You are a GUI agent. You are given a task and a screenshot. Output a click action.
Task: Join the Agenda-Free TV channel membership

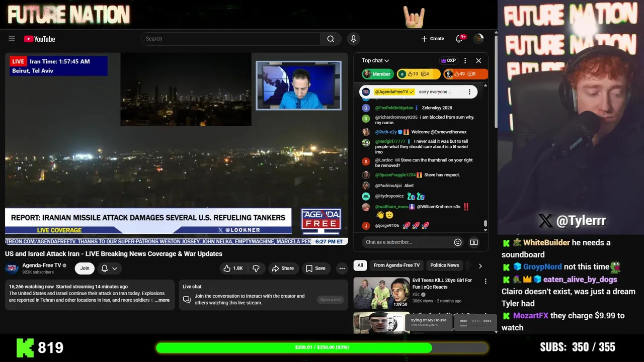click(85, 268)
